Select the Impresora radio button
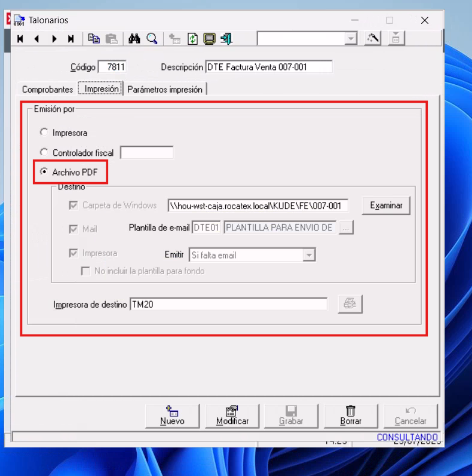The height and width of the screenshot is (476, 472). click(x=44, y=133)
